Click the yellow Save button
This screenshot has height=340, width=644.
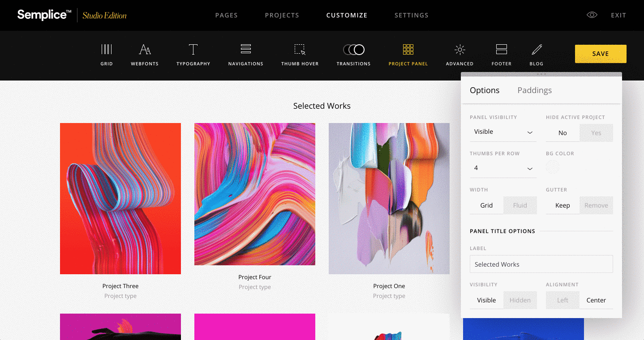click(x=600, y=53)
